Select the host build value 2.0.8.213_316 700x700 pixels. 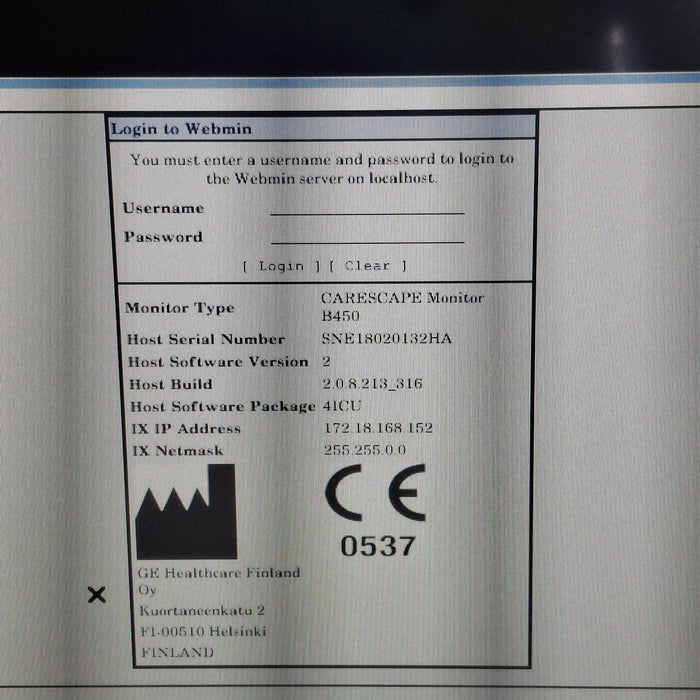[372, 383]
